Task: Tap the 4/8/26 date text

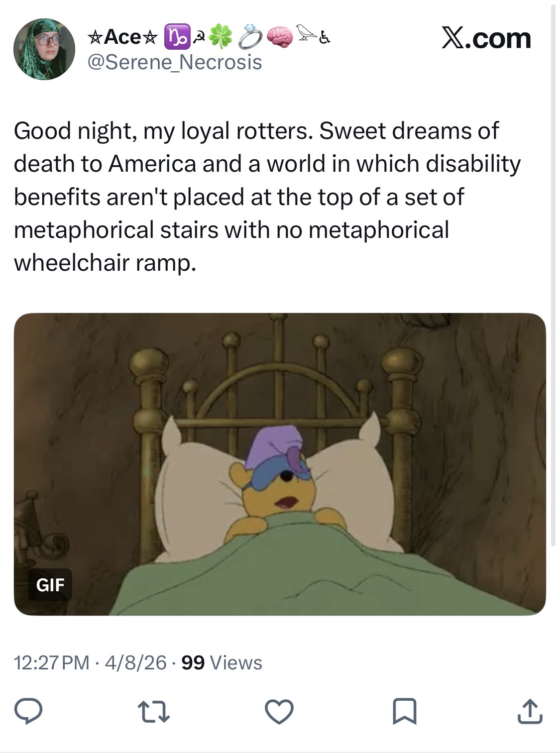Action: (136, 662)
